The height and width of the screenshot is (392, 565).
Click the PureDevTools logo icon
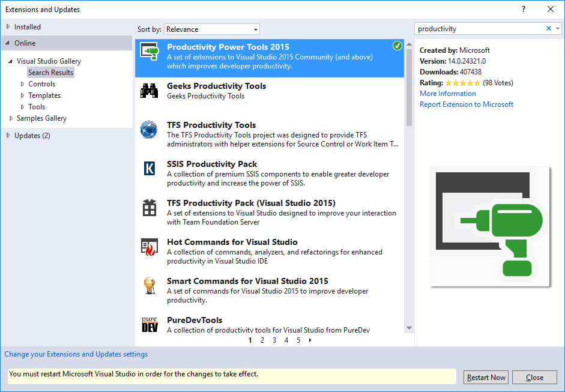(x=150, y=324)
